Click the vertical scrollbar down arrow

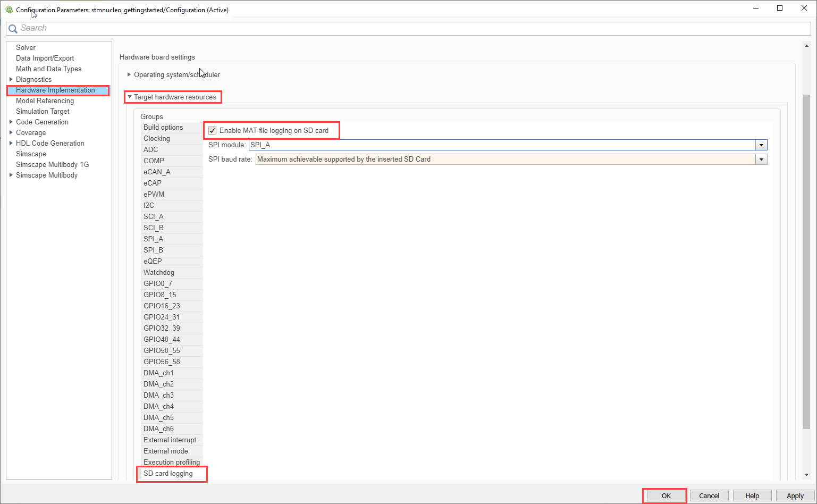806,475
